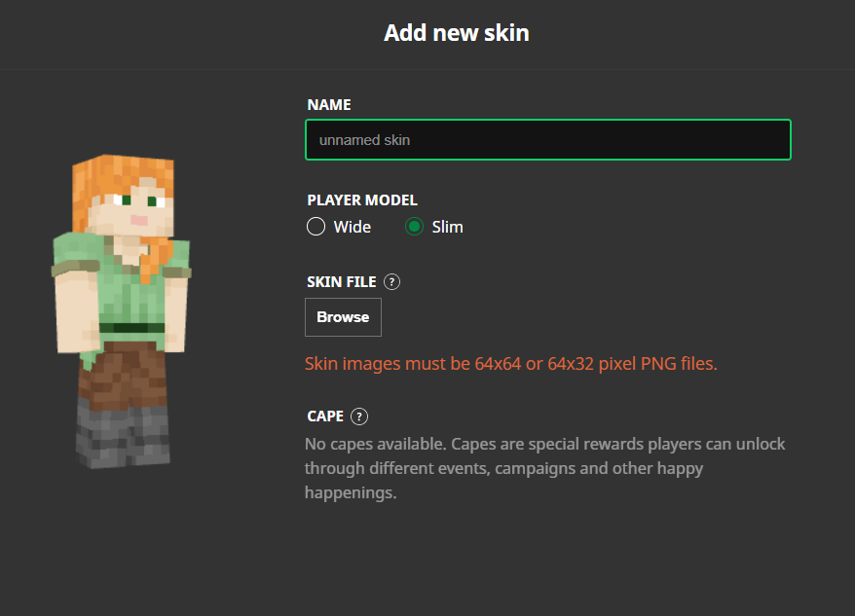Image resolution: width=855 pixels, height=616 pixels.
Task: Click the SKIN FILE label
Action: [342, 282]
